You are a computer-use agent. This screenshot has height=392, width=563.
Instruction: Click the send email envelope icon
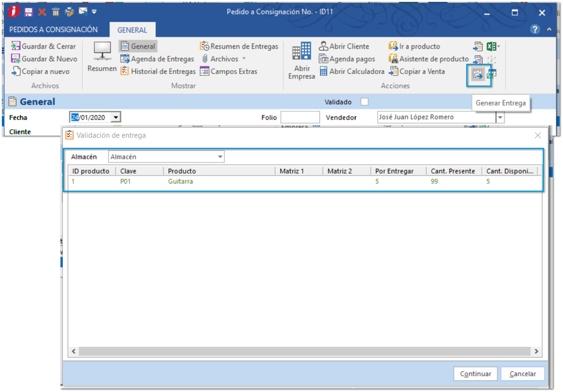click(83, 11)
